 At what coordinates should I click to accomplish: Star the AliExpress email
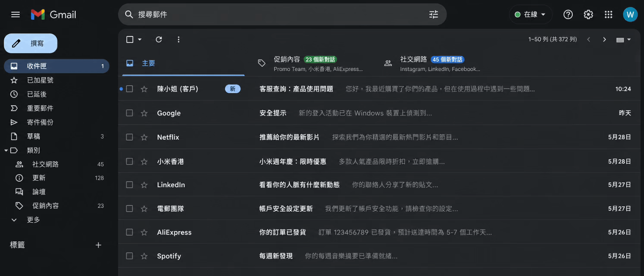(x=144, y=232)
